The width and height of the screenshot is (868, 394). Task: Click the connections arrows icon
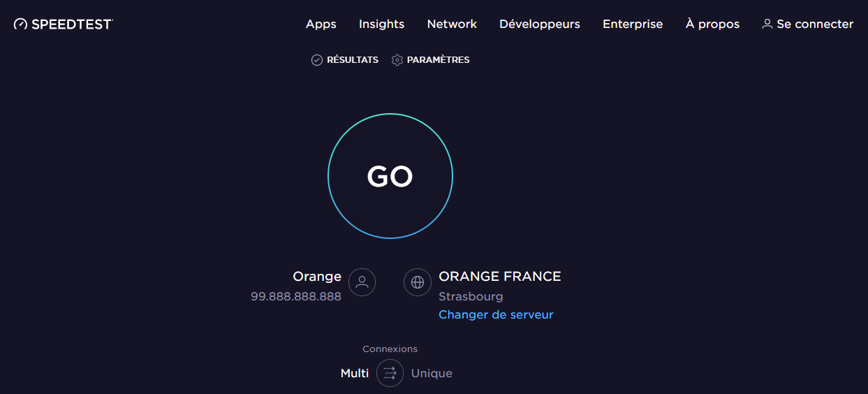390,373
